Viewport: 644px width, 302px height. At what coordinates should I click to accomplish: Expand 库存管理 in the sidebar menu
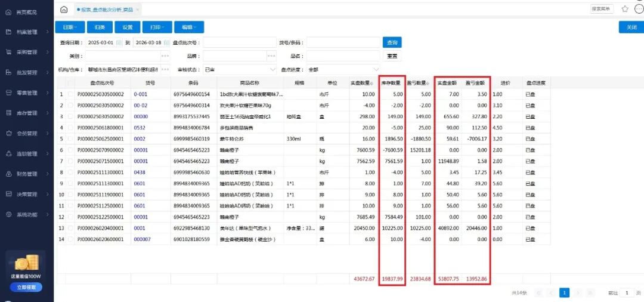pyautogui.click(x=27, y=113)
